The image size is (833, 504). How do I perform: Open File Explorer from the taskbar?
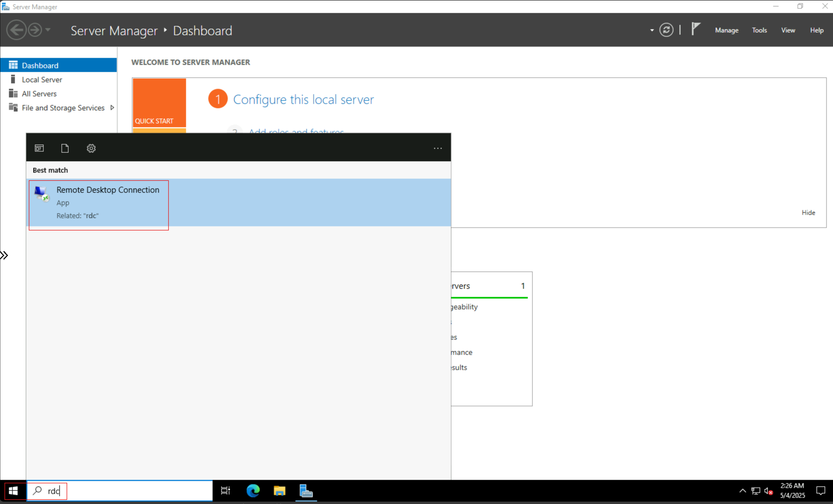(x=279, y=491)
